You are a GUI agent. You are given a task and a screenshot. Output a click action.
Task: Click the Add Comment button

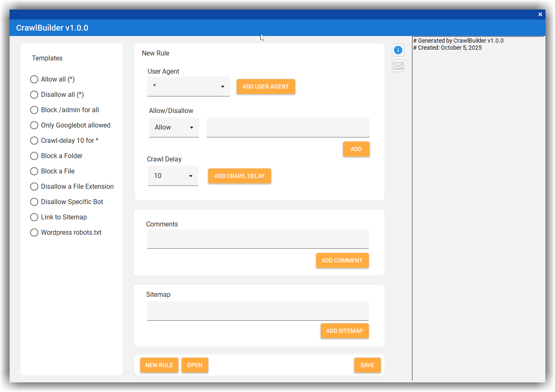(x=342, y=261)
